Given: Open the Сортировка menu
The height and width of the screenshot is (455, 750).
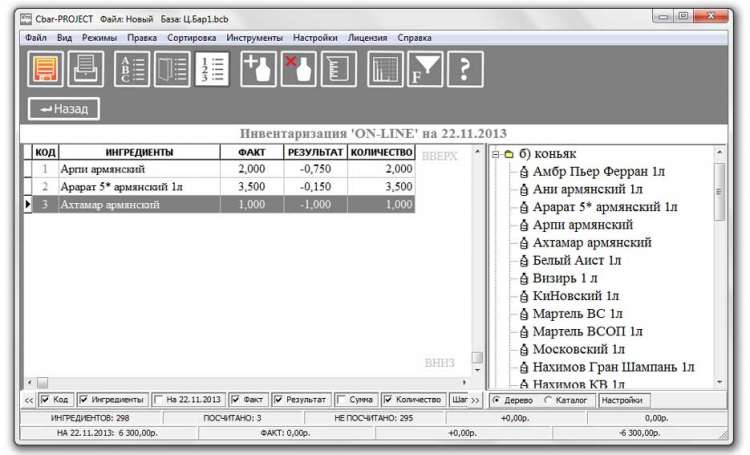Looking at the screenshot, I should [x=191, y=38].
